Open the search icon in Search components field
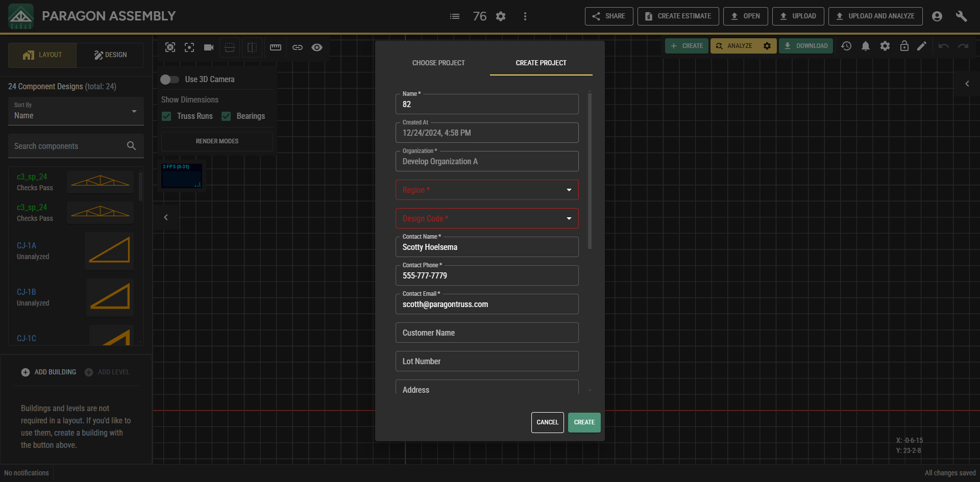Viewport: 980px width, 482px height. 131,146
